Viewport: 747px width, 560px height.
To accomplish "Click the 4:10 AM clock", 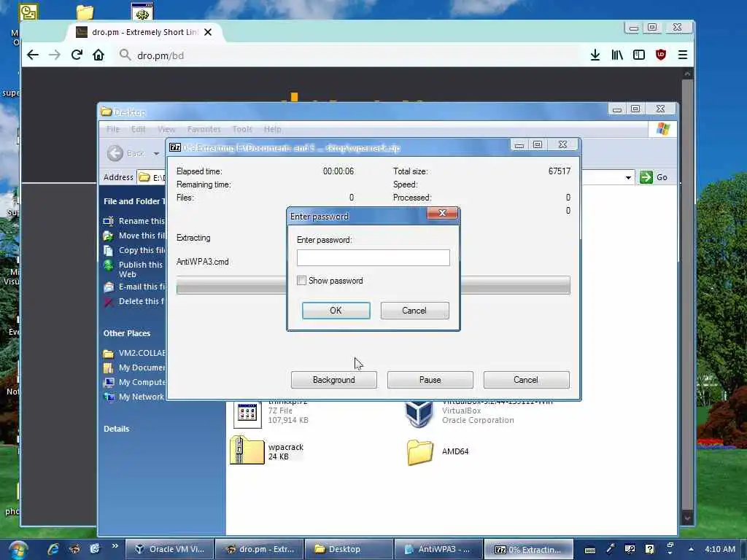I will point(720,549).
